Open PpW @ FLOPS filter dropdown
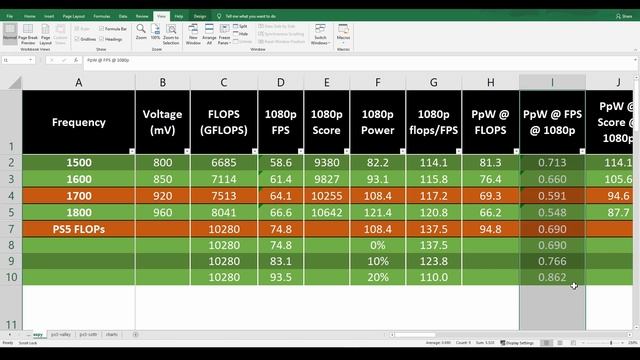The width and height of the screenshot is (640, 360). pos(516,151)
